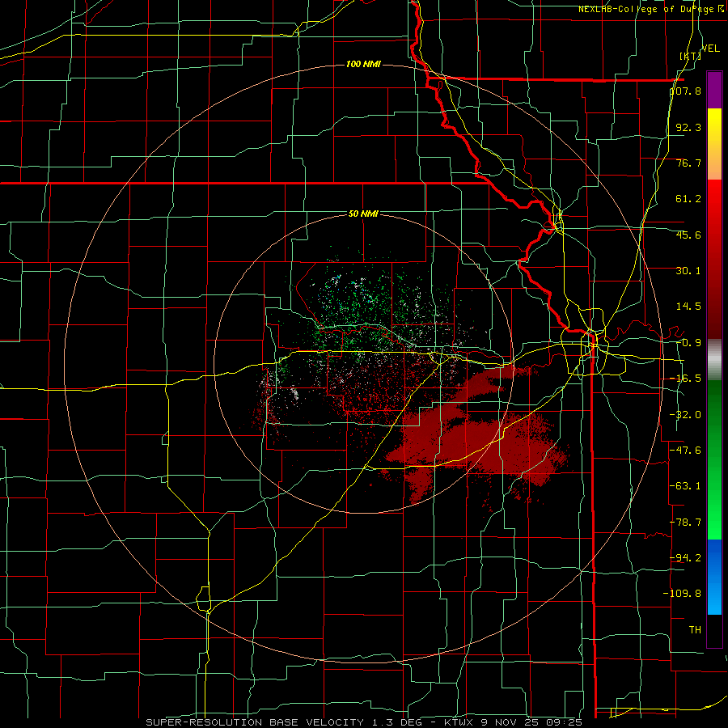Select the 61.2 velocity scale value
Image resolution: width=728 pixels, height=728 pixels.
point(688,199)
